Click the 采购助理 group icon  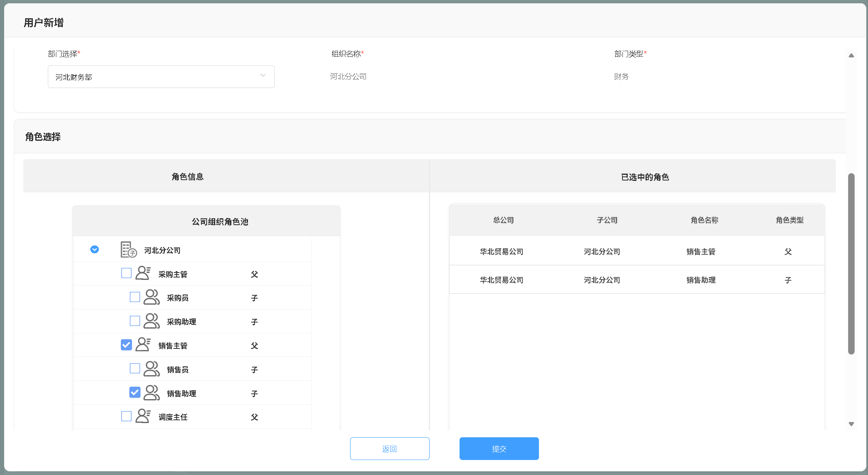(152, 321)
